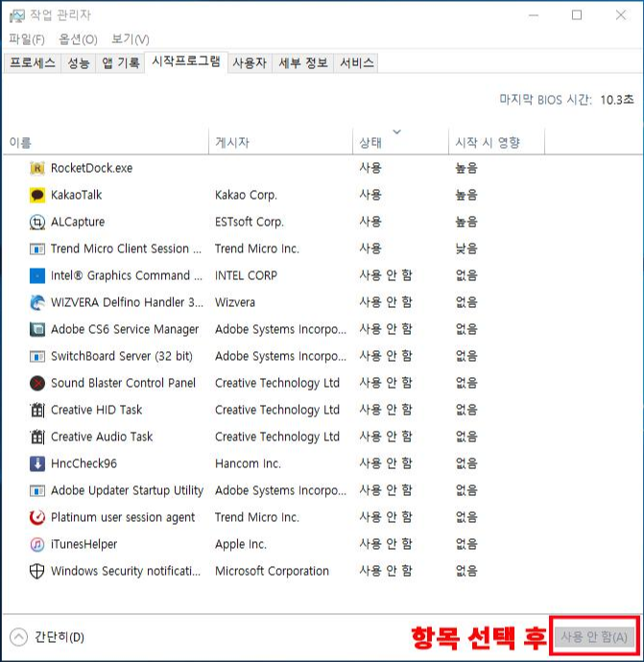Select the KakaoTalk name text
644x662 pixels.
(77, 195)
